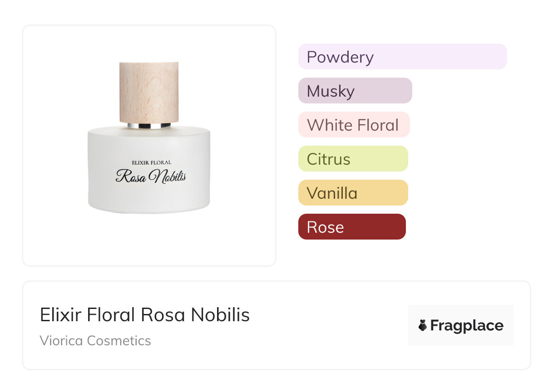553x392 pixels.
Task: Pick the yellow Vanilla accord bar
Action: point(353,193)
